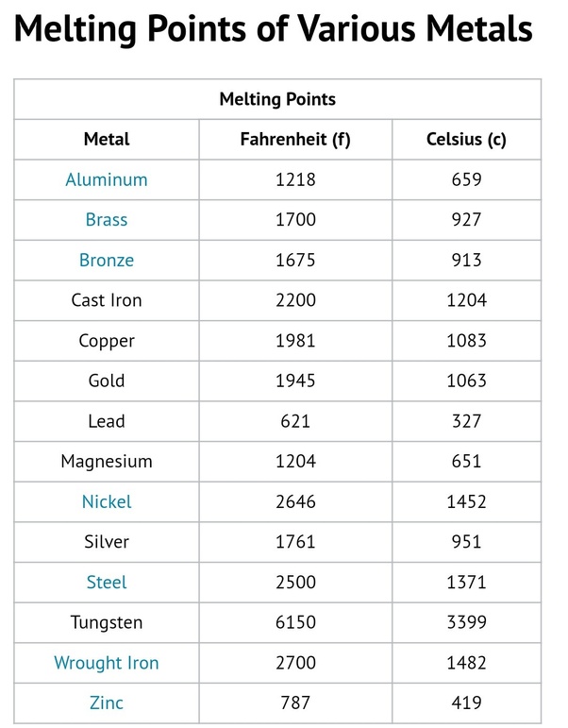Click the Copper cell
568x728 pixels.
(x=107, y=341)
